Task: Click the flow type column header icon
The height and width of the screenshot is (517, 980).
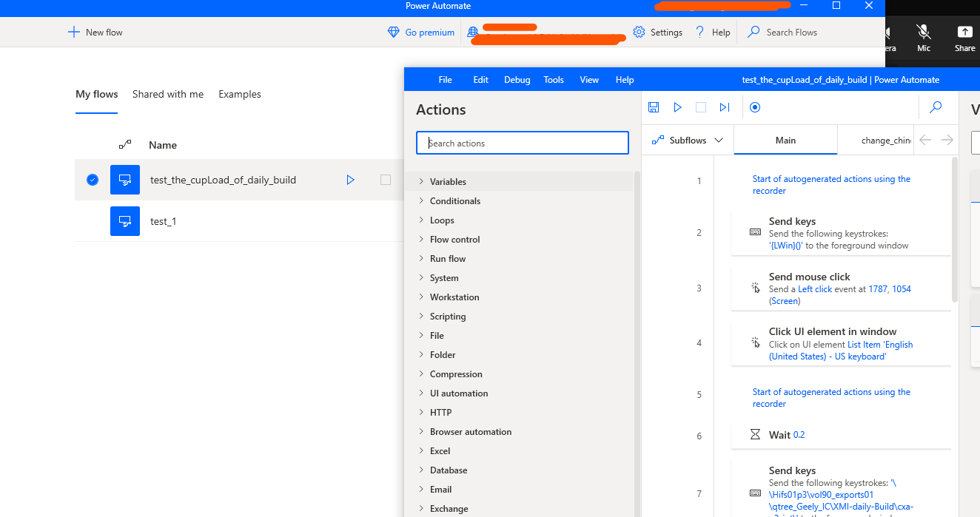Action: click(125, 145)
